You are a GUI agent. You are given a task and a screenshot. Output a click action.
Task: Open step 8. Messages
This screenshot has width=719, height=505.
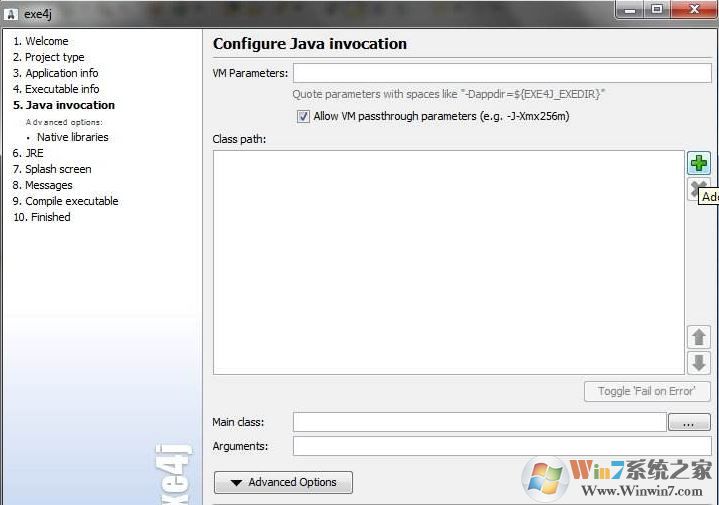tap(43, 185)
